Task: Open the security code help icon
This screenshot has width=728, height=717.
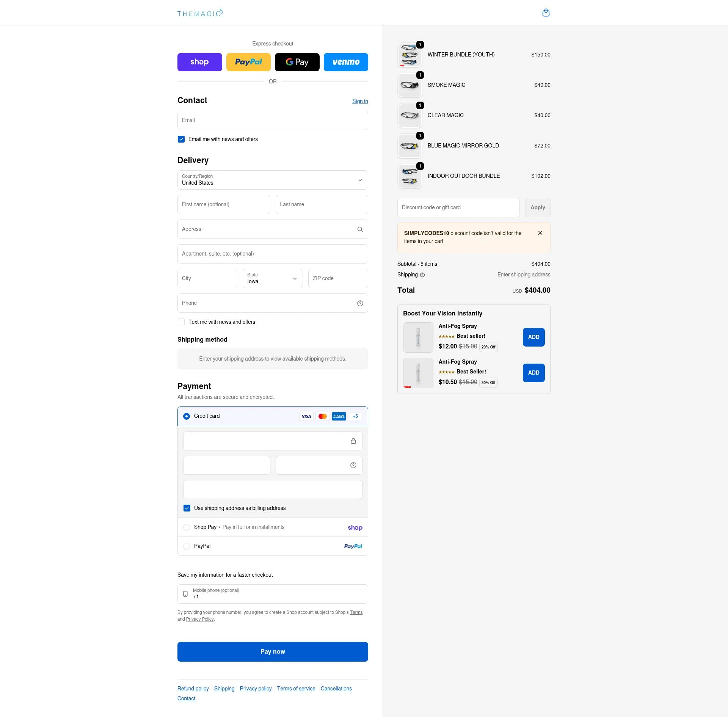Action: coord(353,465)
